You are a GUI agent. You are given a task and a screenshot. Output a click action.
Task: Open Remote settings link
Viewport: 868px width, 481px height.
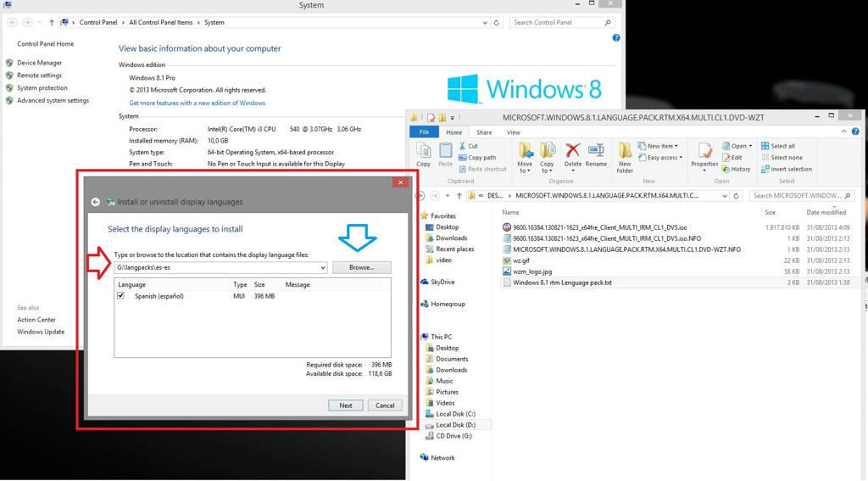[x=39, y=76]
